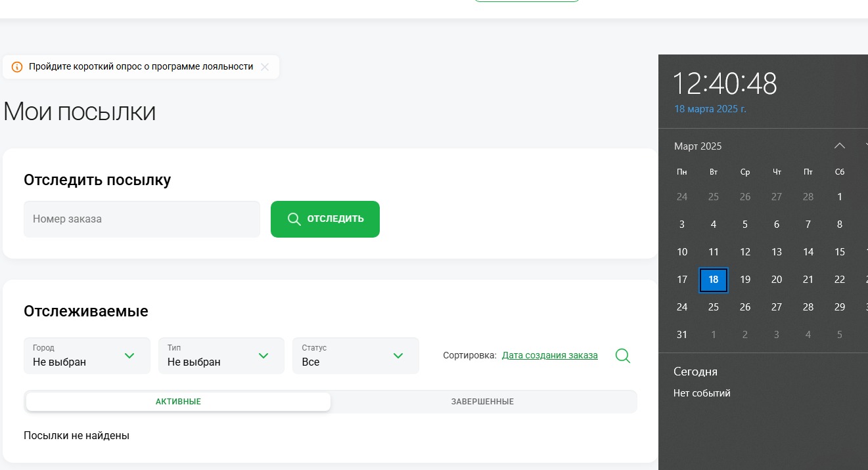The image size is (868, 470).
Task: Click the date 18 марта 2025 г. link
Action: coord(710,109)
